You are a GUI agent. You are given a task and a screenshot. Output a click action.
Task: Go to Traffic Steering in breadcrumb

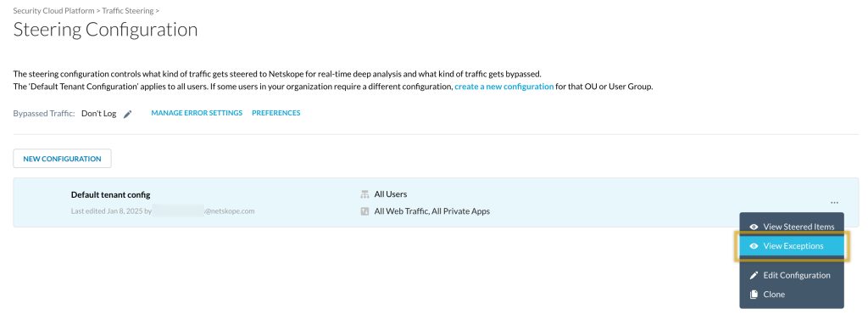click(x=129, y=10)
